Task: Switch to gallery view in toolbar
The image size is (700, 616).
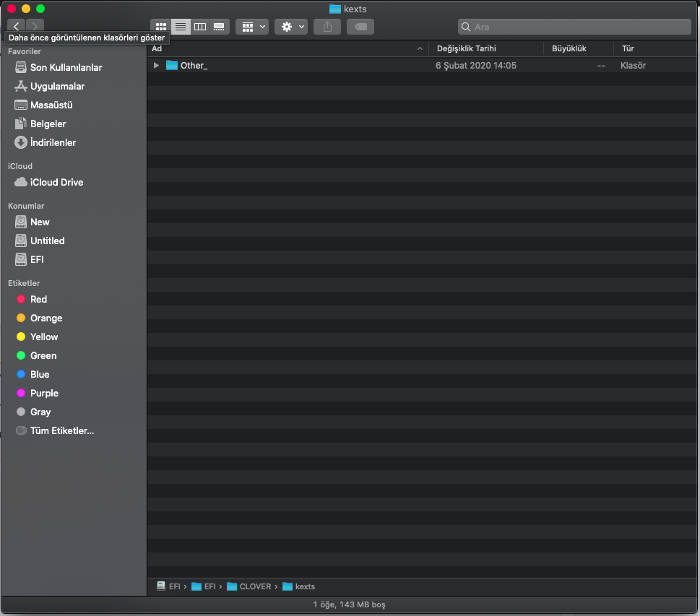Action: coord(219,27)
